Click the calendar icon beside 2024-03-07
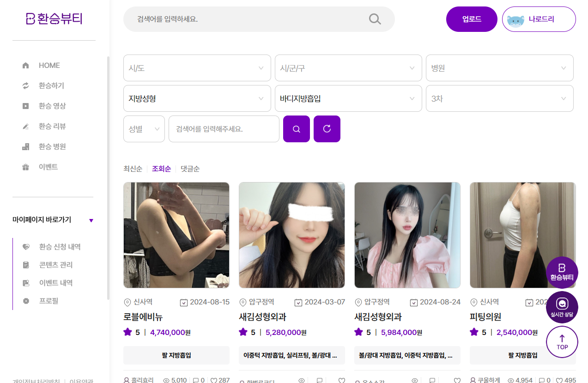 [298, 302]
